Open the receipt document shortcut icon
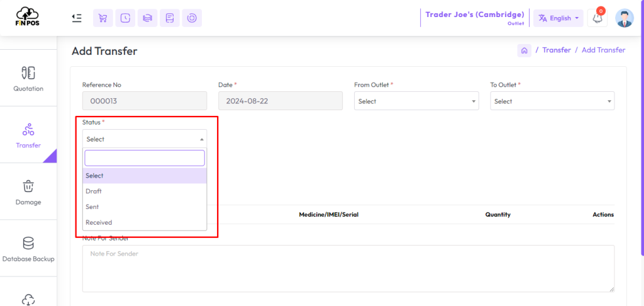The image size is (644, 306). point(170,18)
